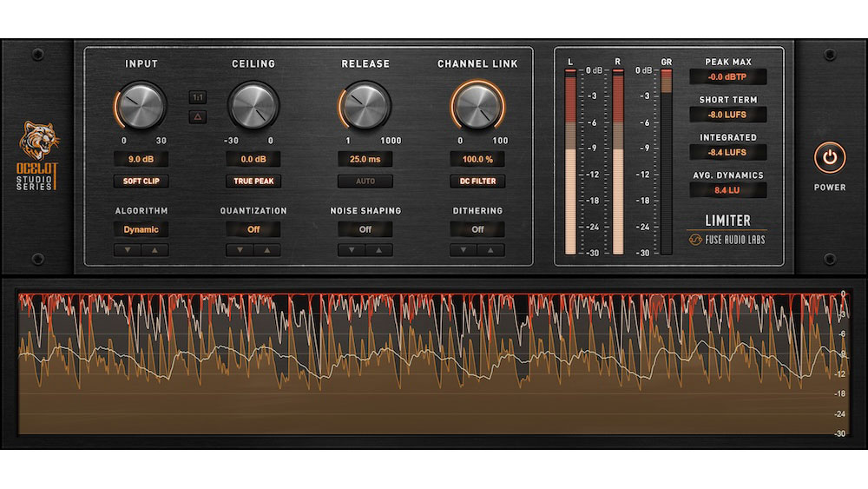Click the GR gain reduction meter

point(666,162)
